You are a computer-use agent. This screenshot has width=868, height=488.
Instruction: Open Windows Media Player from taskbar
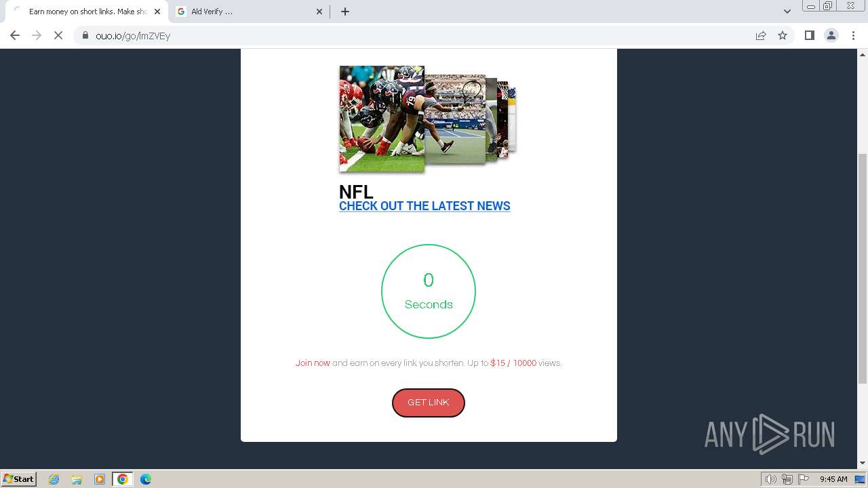[100, 479]
